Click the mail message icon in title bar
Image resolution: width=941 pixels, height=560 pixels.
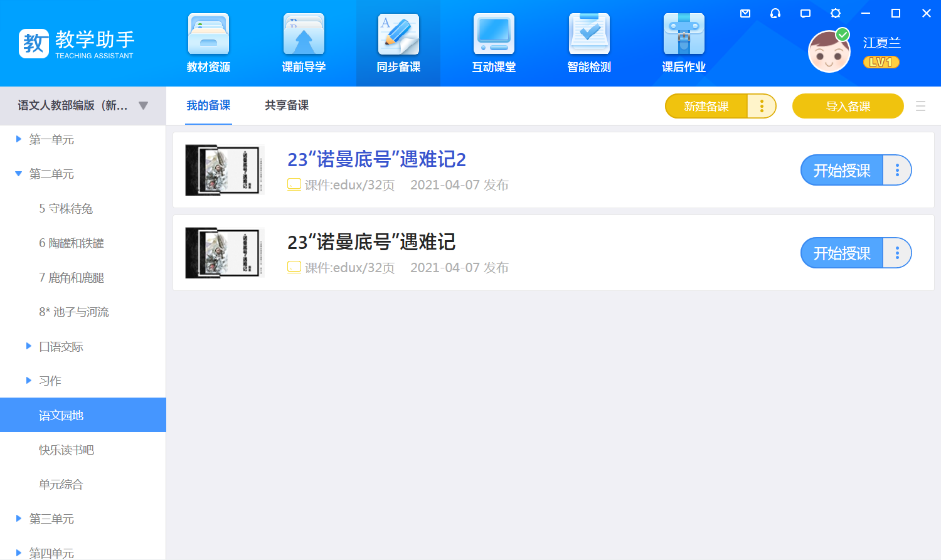tap(745, 13)
